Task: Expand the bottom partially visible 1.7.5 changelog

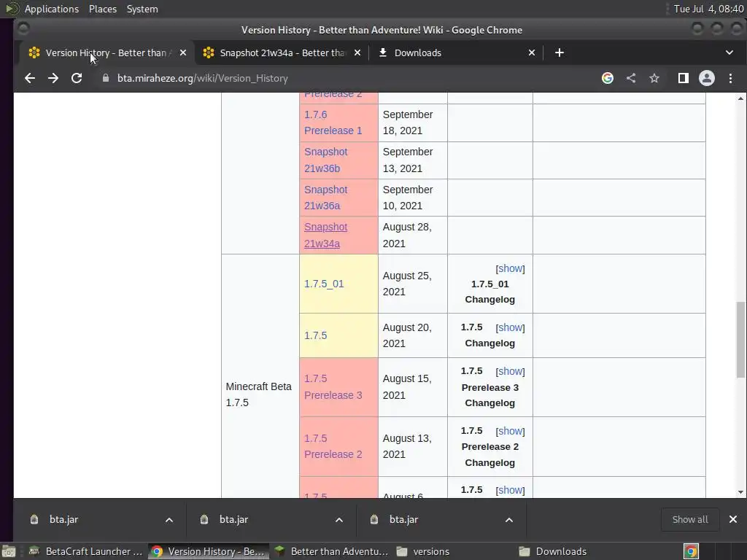Action: [x=510, y=490]
